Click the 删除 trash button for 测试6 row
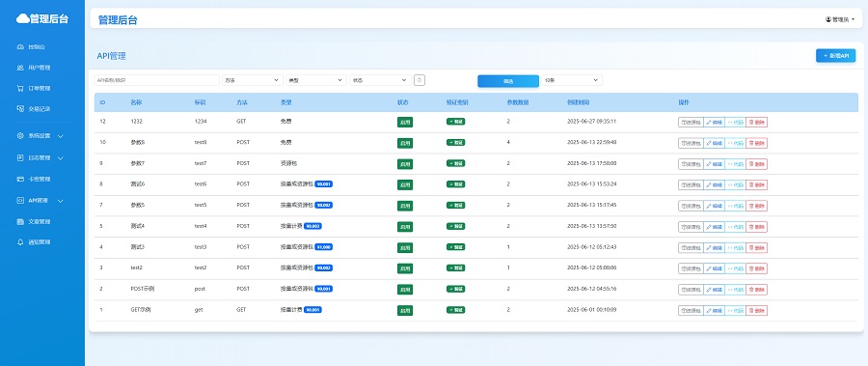Viewport: 868px width, 366px height. (756, 184)
